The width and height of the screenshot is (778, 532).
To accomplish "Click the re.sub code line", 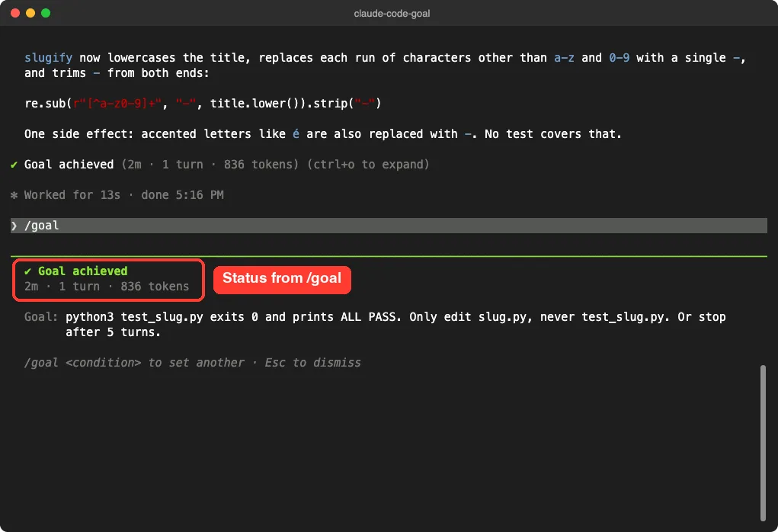I will (203, 104).
